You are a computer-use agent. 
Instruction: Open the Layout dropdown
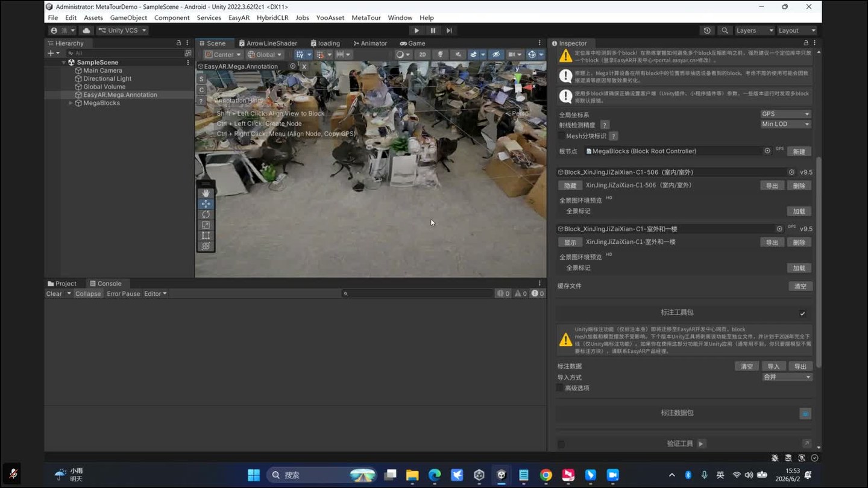click(x=796, y=30)
